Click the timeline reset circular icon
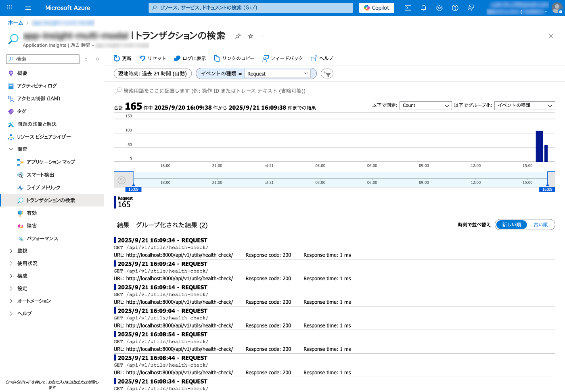565x392 pixels. coord(121,180)
